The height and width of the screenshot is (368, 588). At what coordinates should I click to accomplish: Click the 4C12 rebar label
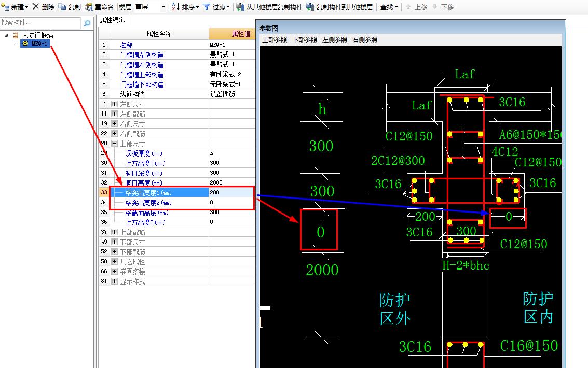[x=505, y=152]
